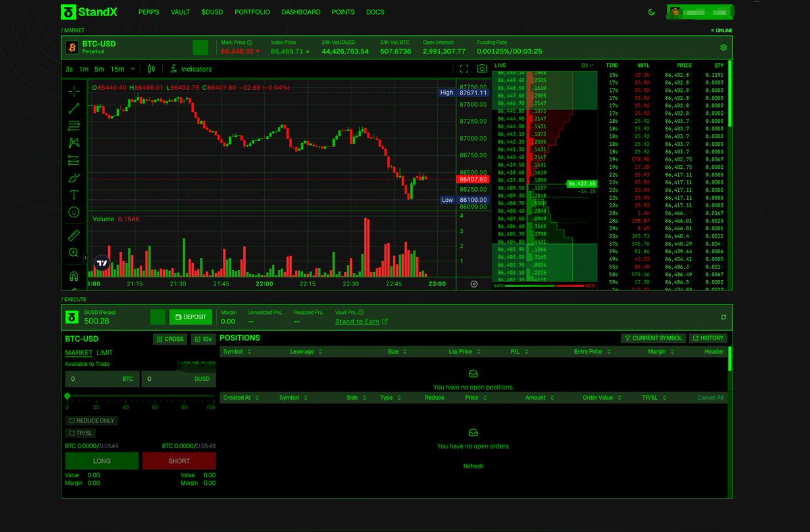Open market settings gear icon
This screenshot has width=810, height=532.
pyautogui.click(x=724, y=47)
